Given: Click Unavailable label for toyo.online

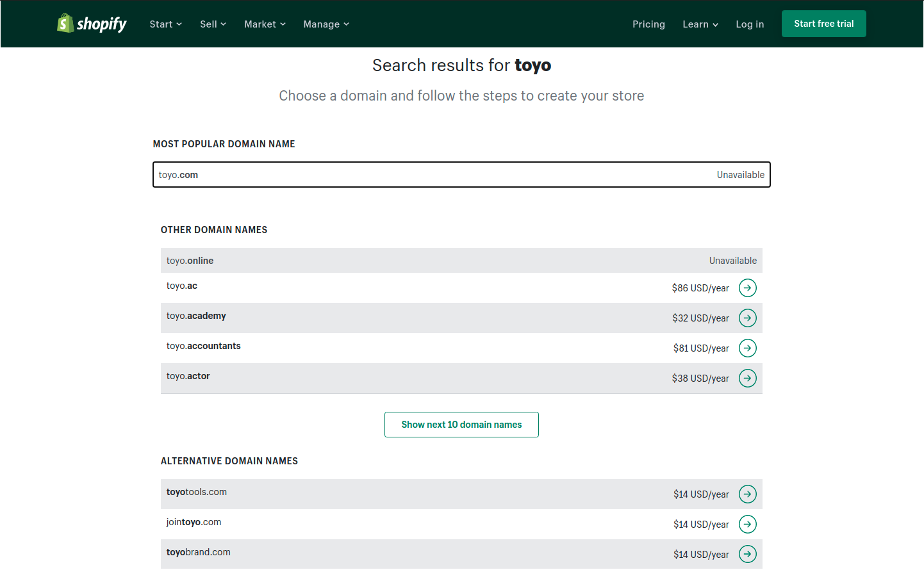Looking at the screenshot, I should click(x=733, y=261).
